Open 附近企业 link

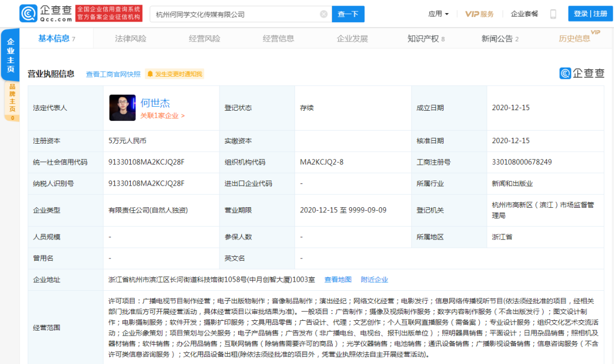tap(374, 279)
